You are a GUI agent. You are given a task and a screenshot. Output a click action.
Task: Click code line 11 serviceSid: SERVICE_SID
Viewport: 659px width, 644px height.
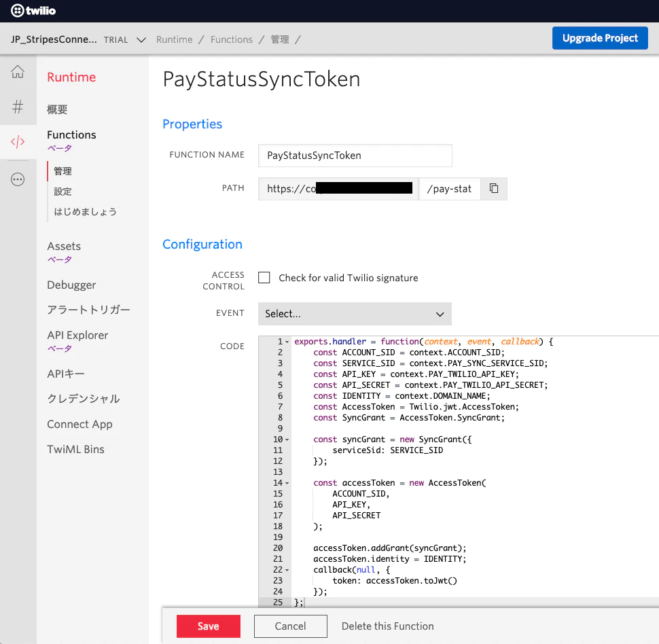click(387, 450)
